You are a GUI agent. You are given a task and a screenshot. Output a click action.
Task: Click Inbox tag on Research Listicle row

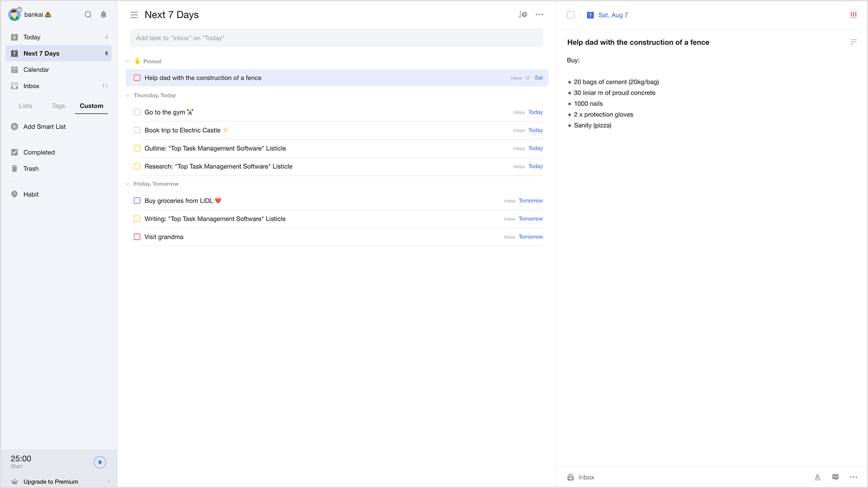click(x=519, y=166)
